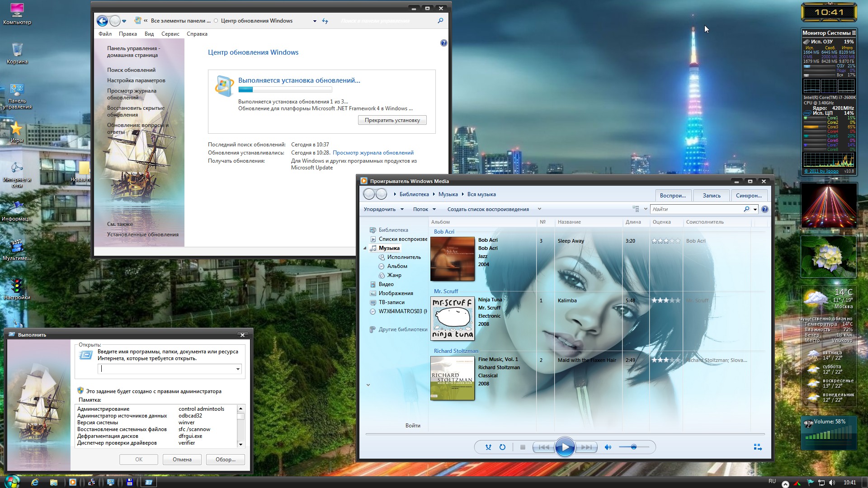Refresh the Control Panel address bar
This screenshot has width=868, height=488.
(x=325, y=21)
